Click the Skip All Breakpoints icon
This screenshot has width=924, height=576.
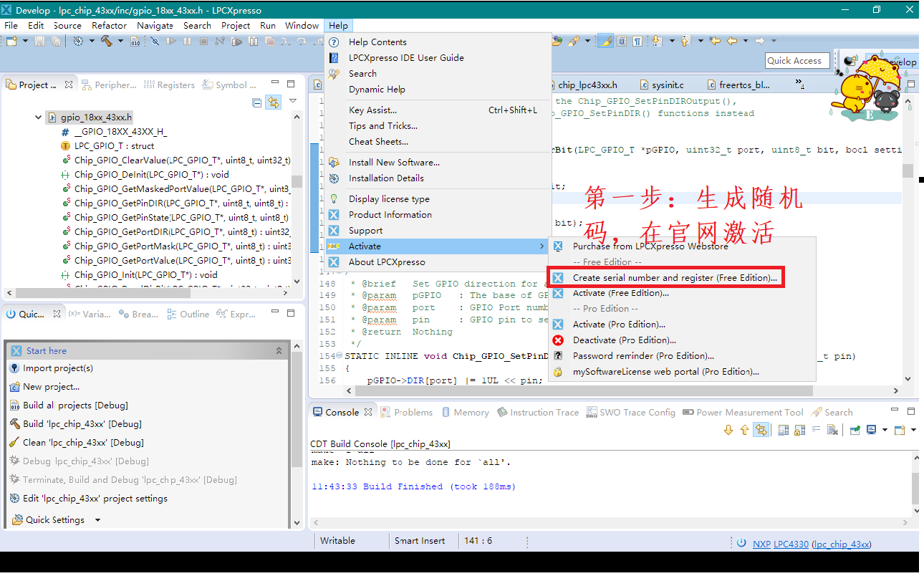click(x=155, y=42)
